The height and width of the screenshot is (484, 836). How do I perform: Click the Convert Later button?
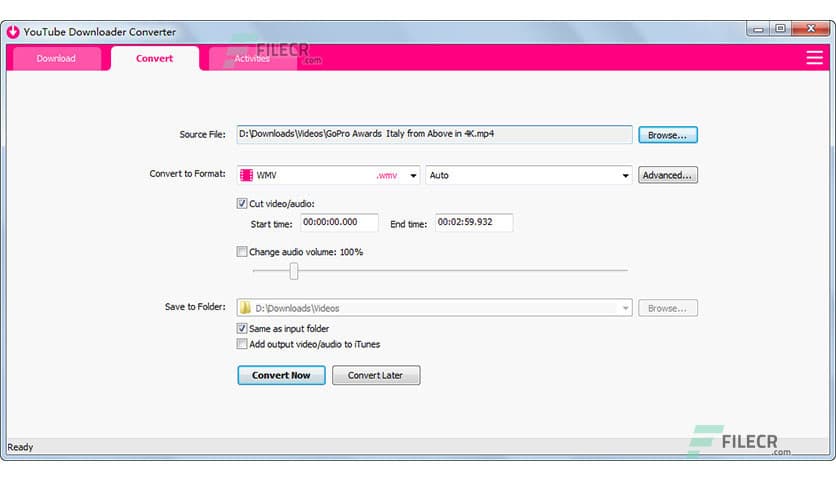(376, 375)
